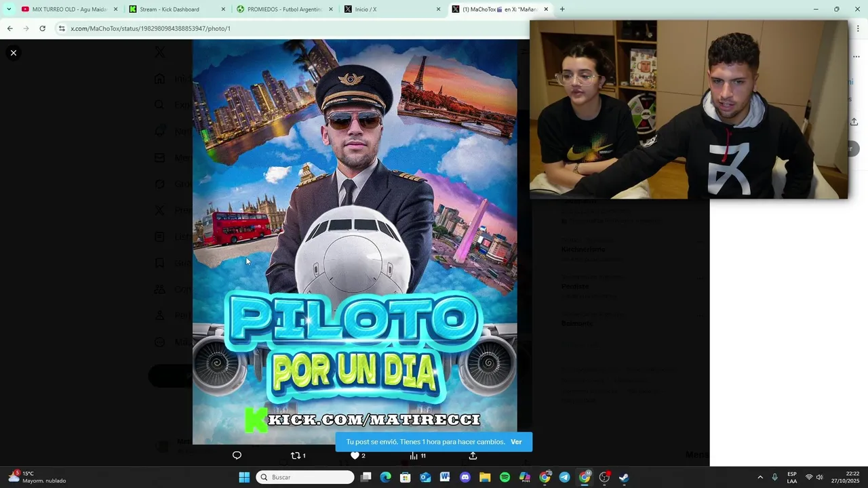Viewport: 868px width, 488px height.
Task: Close the 'Inicio / X' tab
Action: click(438, 9)
